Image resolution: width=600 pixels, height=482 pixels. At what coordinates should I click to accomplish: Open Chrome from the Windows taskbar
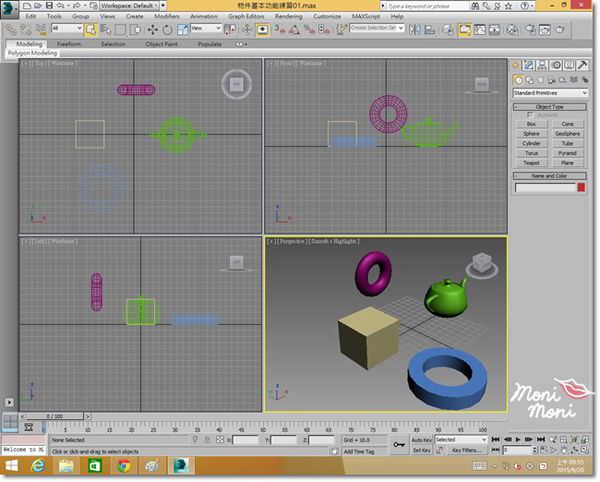(122, 466)
